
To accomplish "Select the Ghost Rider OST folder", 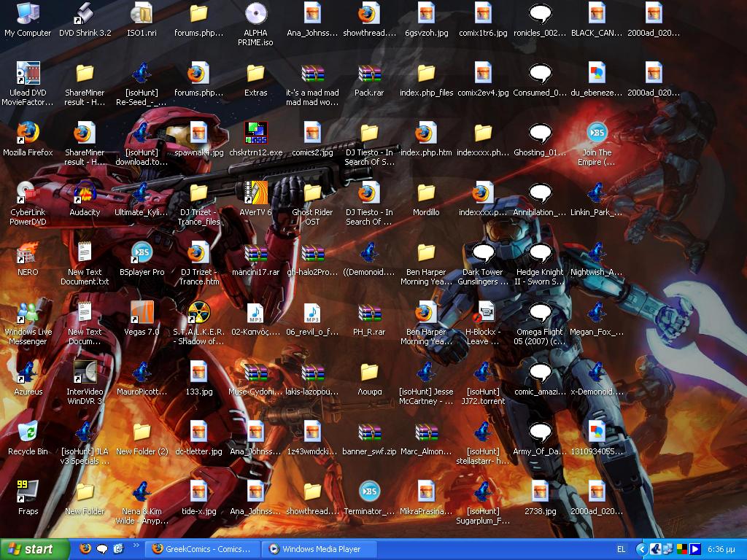I will point(312,204).
